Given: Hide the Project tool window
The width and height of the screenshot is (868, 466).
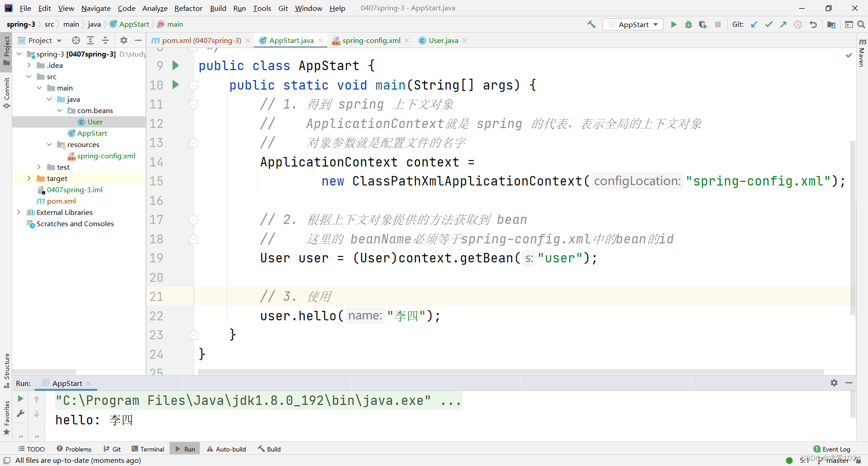Looking at the screenshot, I should [x=138, y=40].
